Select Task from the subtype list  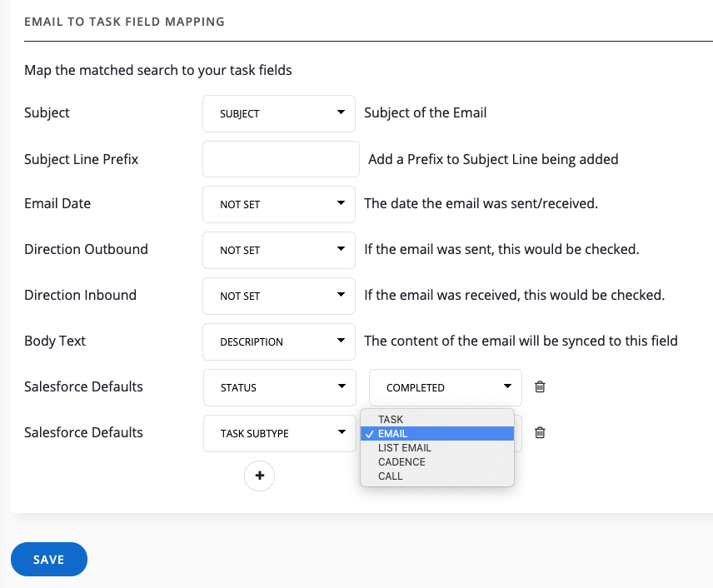391,420
